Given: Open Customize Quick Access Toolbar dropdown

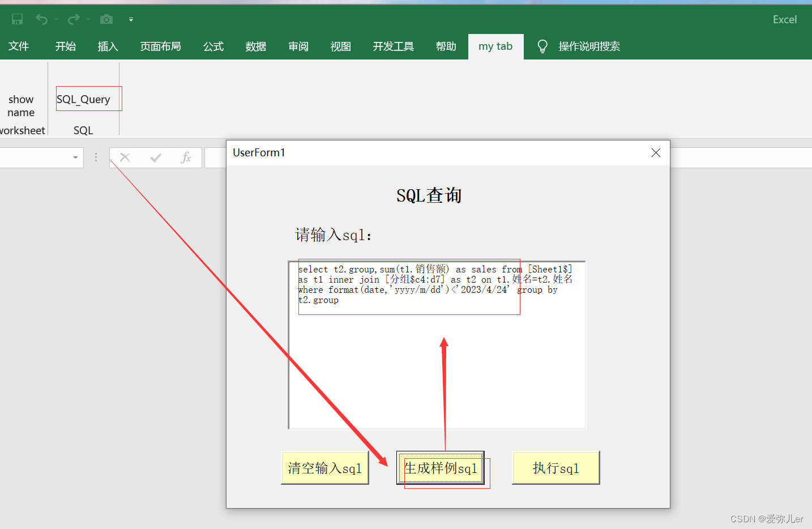Looking at the screenshot, I should click(x=131, y=19).
